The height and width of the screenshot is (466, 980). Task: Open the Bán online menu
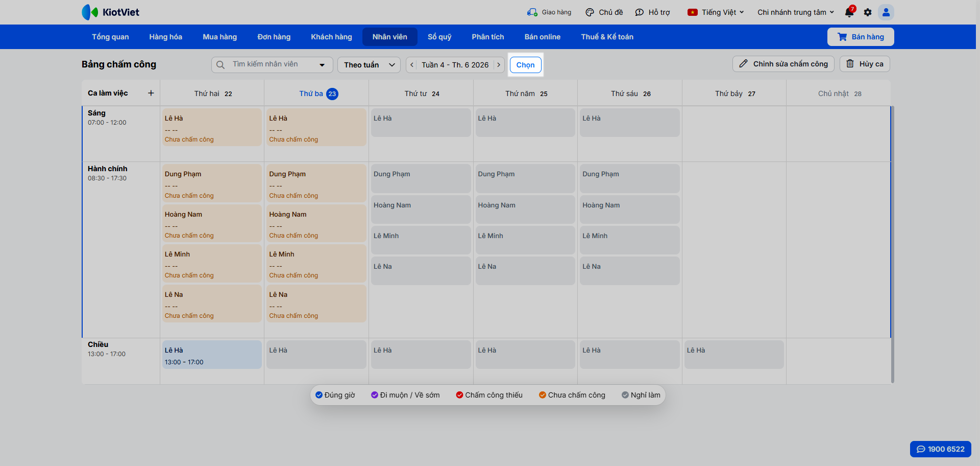click(x=543, y=37)
